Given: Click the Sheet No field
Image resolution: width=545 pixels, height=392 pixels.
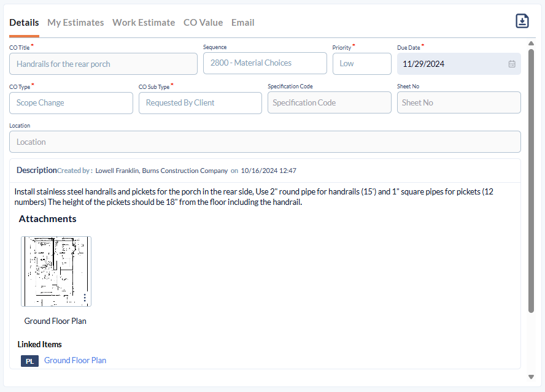Looking at the screenshot, I should click(x=459, y=102).
